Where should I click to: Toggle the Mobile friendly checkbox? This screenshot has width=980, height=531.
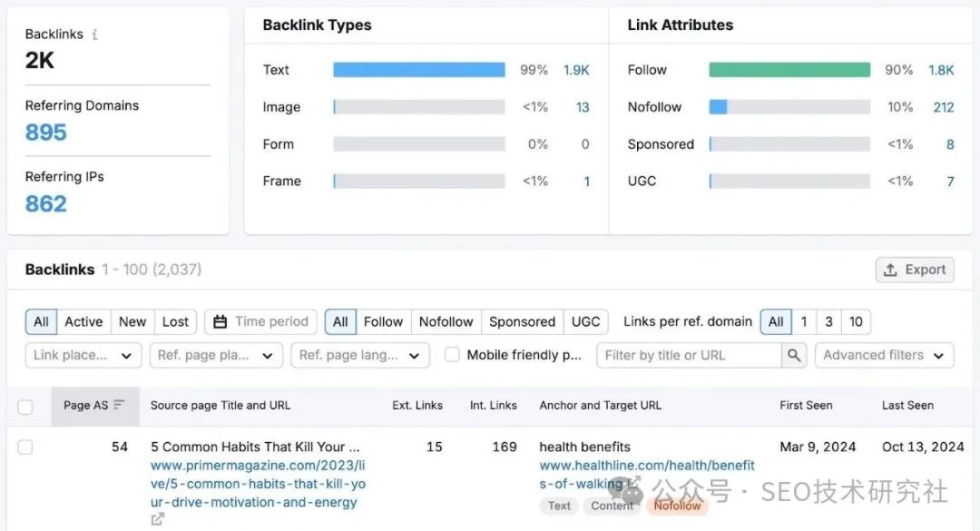[x=451, y=355]
